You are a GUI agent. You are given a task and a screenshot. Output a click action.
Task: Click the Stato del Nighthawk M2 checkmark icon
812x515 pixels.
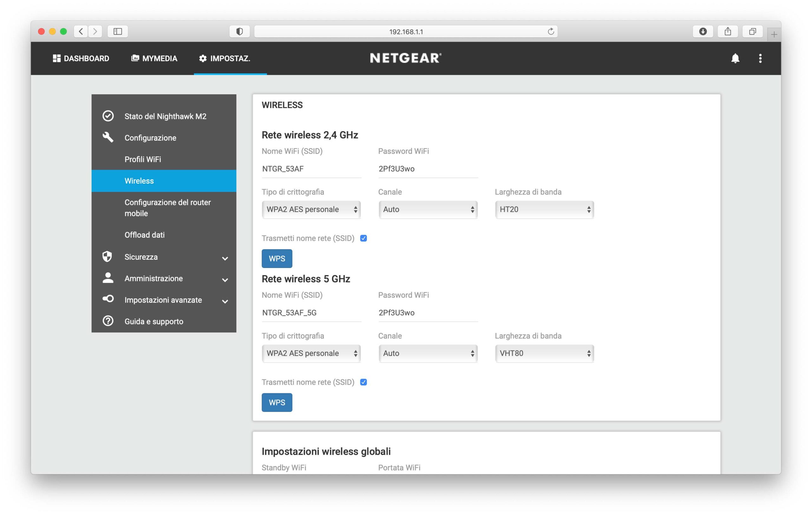coord(108,116)
